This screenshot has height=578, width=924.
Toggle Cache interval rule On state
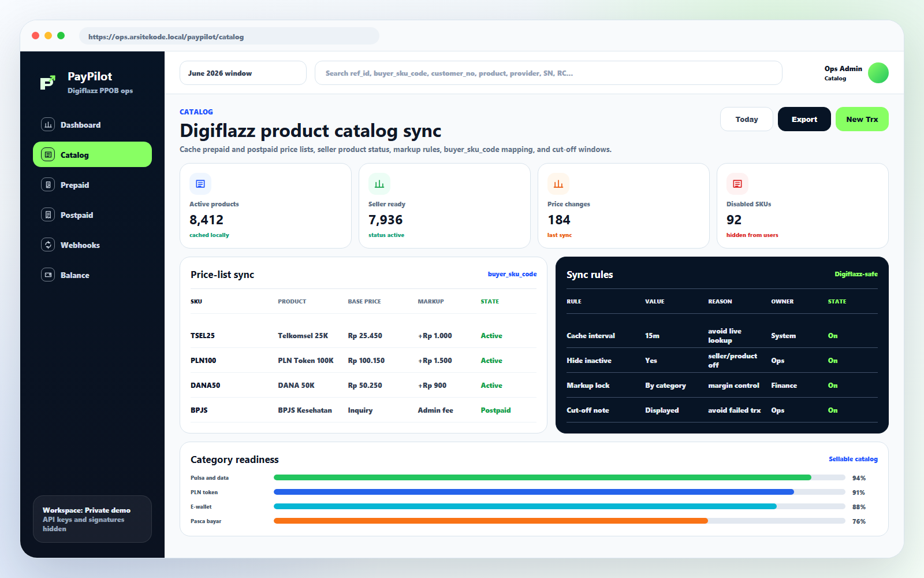[x=833, y=336]
